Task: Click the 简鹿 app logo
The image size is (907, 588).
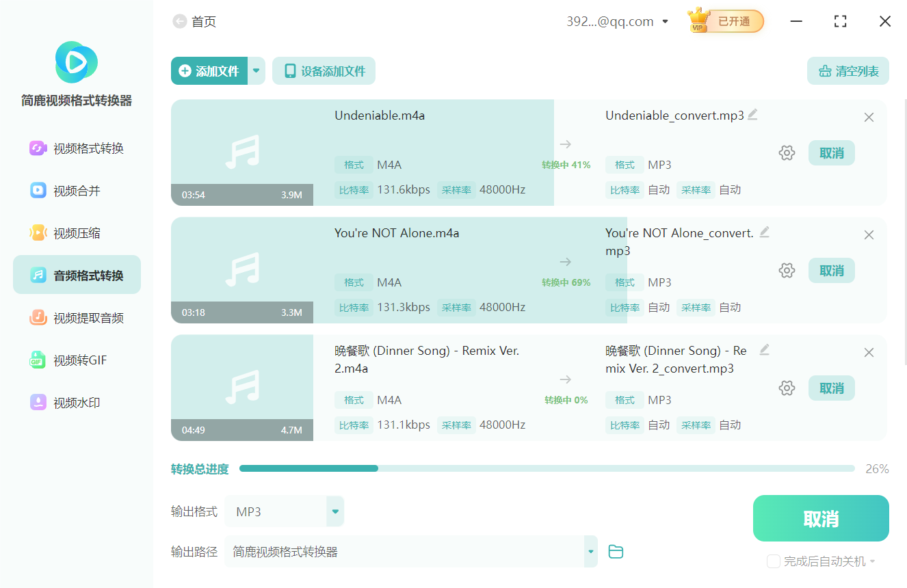Action: click(76, 62)
